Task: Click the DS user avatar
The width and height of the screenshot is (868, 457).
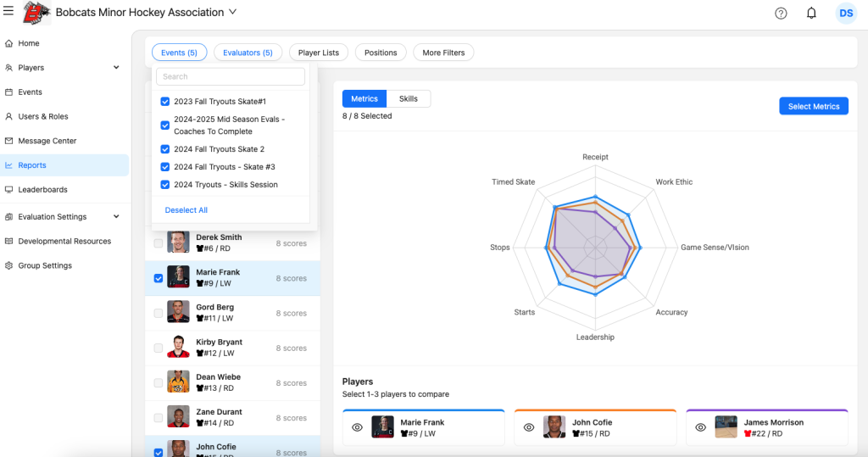Action: click(x=845, y=13)
